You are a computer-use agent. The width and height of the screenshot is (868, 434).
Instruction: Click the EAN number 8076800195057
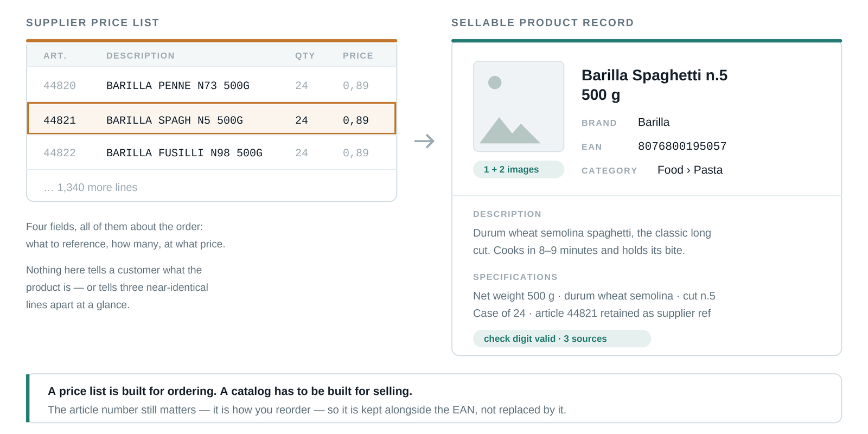682,146
